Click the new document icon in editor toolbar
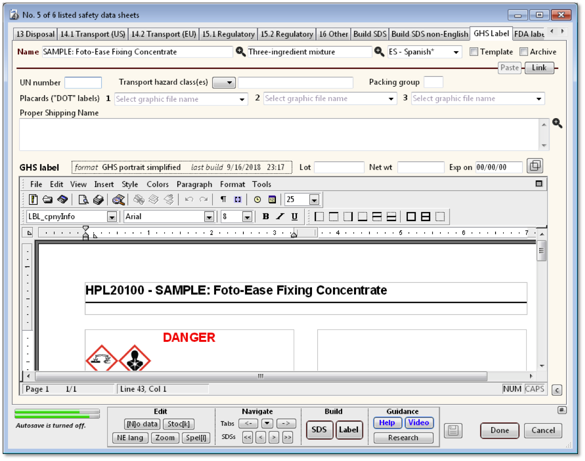Viewport: 585px width, 461px height. pos(33,200)
